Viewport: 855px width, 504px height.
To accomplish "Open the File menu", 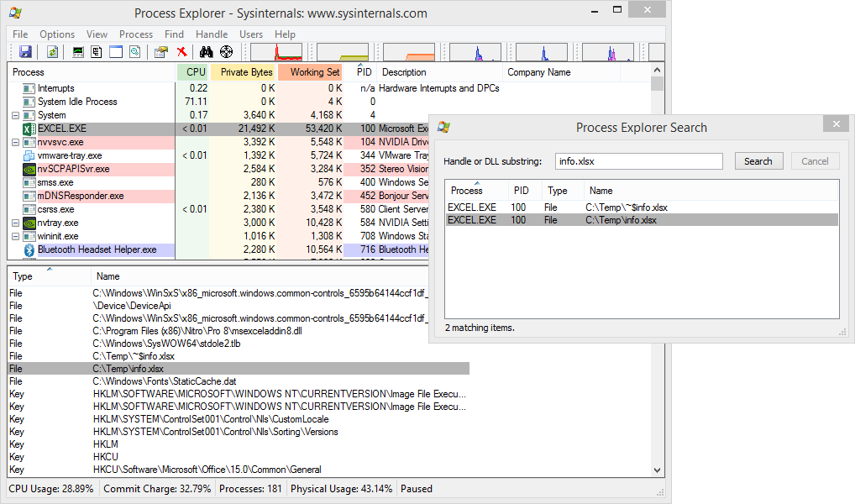I will coord(20,34).
